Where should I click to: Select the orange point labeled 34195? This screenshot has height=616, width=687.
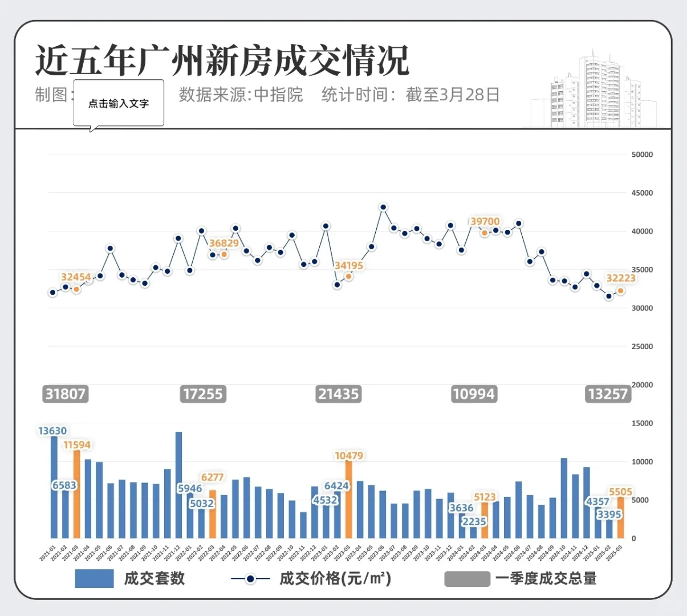tap(348, 277)
